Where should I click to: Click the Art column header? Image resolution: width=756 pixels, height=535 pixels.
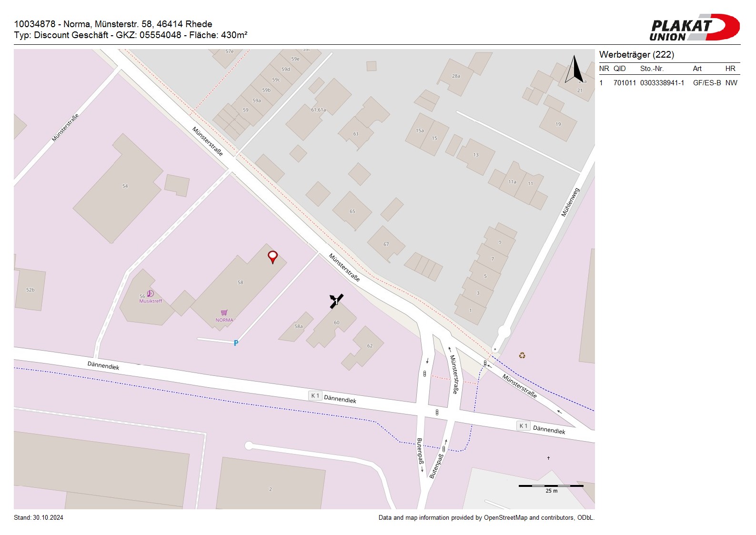697,69
